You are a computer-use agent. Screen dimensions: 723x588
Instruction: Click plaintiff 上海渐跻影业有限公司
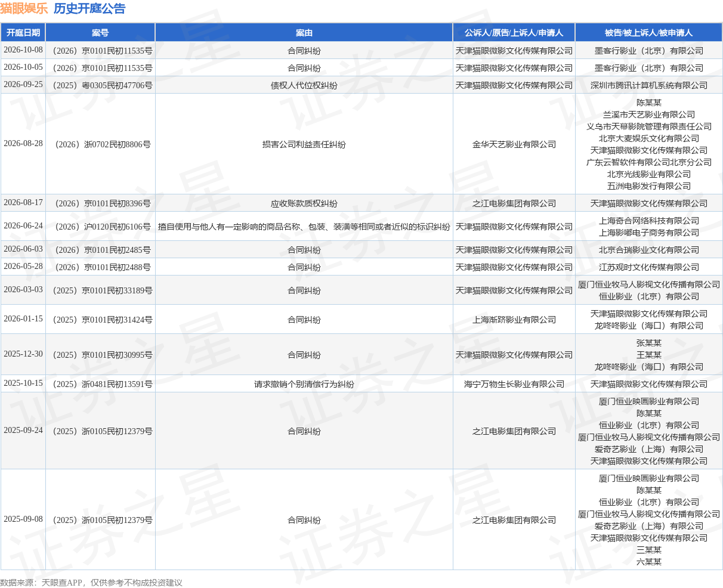point(514,320)
